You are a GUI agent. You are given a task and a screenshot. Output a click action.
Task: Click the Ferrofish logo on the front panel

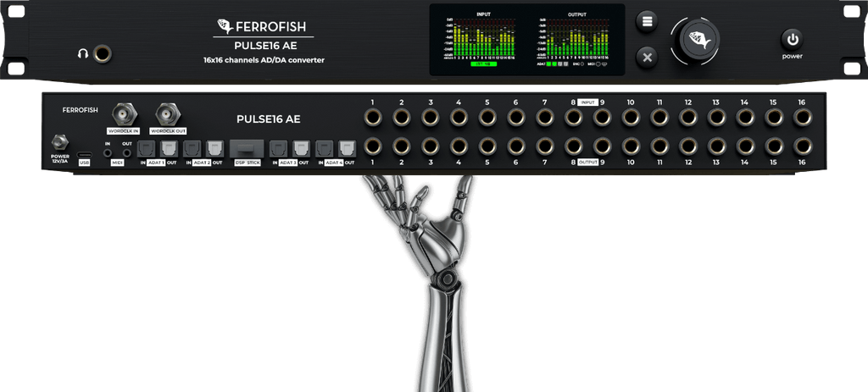pyautogui.click(x=263, y=26)
